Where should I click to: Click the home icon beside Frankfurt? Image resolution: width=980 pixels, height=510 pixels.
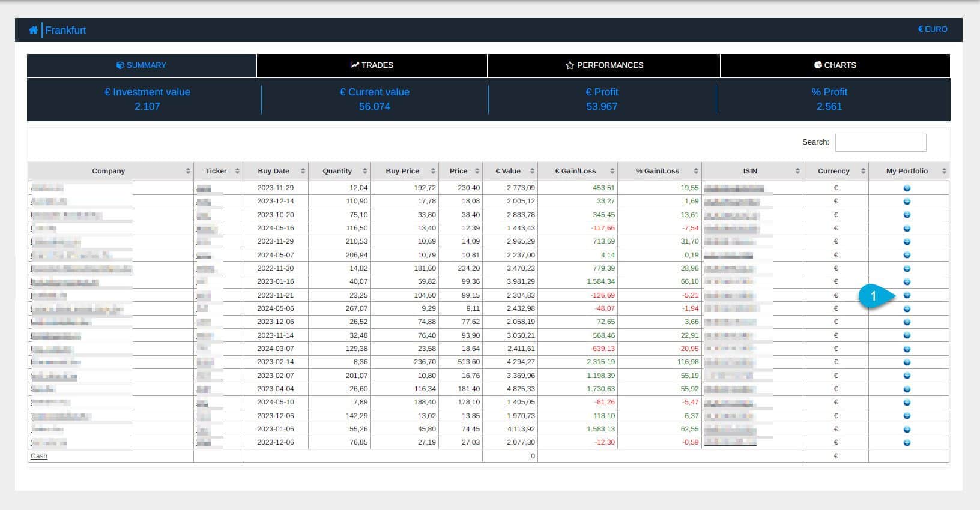click(x=33, y=30)
